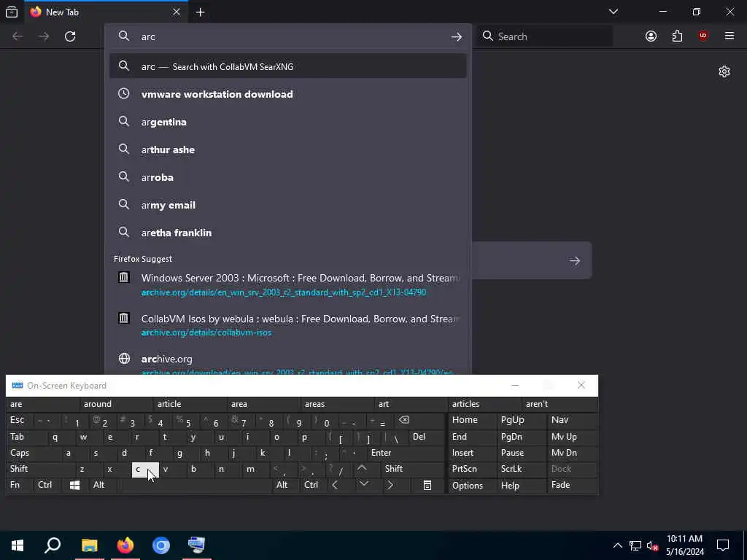Open Windows Server 2003 archive.org suggestion

287,284
